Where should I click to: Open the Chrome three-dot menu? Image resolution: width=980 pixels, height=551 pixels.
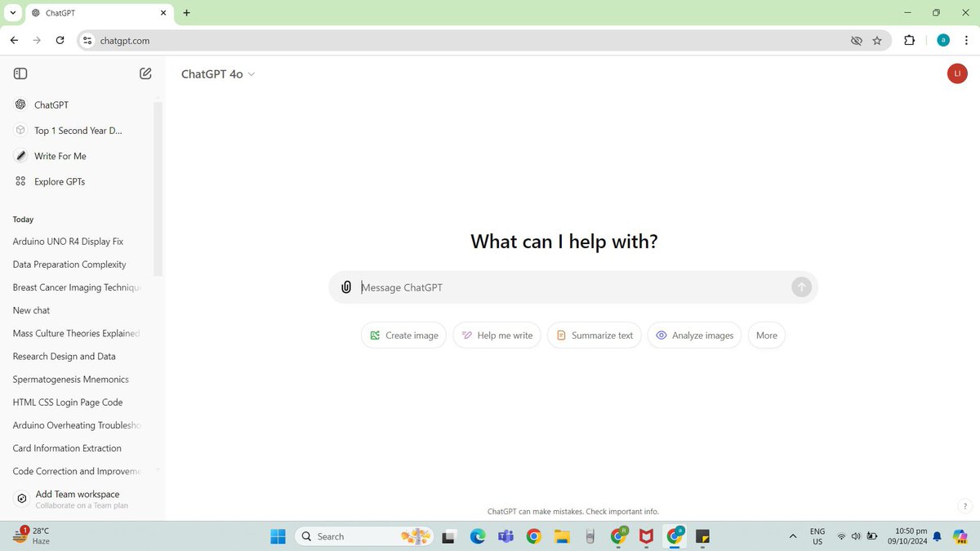point(966,40)
